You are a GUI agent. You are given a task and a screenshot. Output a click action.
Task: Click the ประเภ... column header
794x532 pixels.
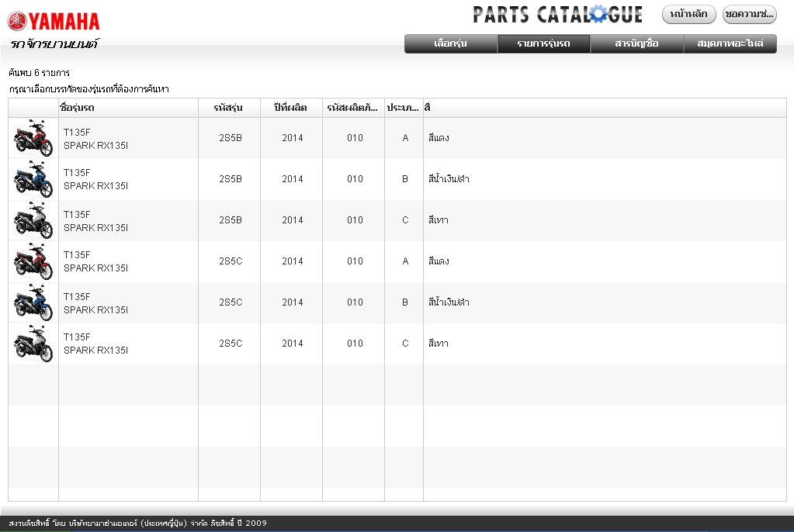pos(404,108)
